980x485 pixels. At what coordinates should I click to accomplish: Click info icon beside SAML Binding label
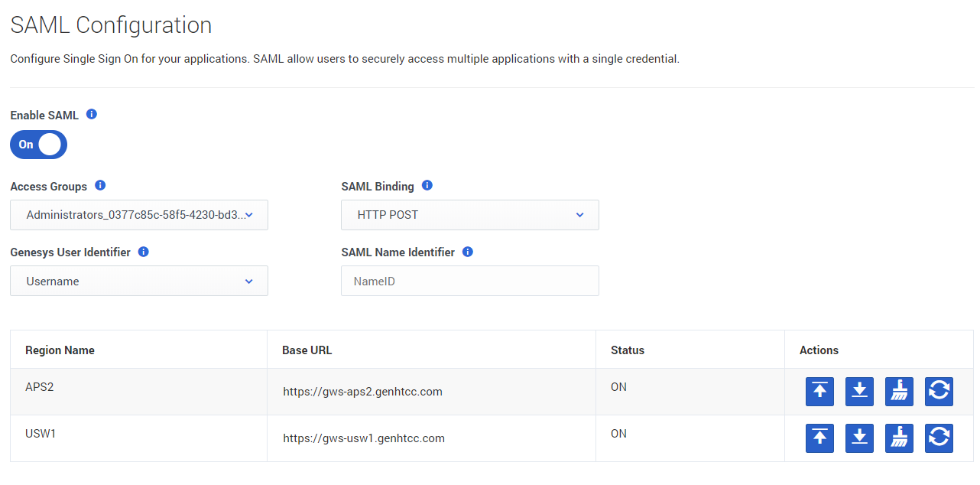pos(427,186)
